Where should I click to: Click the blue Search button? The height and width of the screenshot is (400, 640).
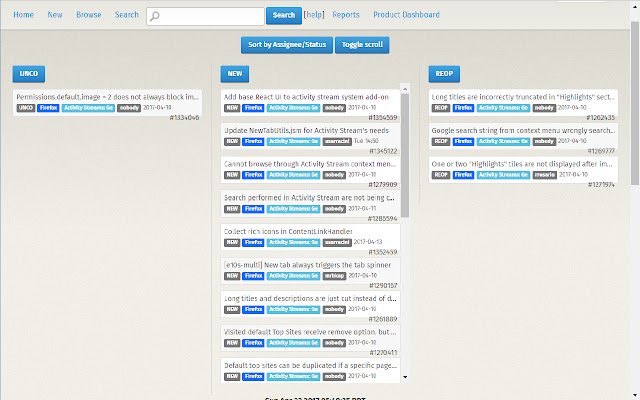(284, 16)
